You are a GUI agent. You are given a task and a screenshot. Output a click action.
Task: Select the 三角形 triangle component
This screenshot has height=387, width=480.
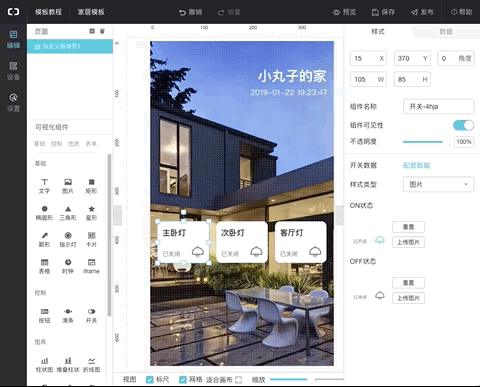(68, 213)
